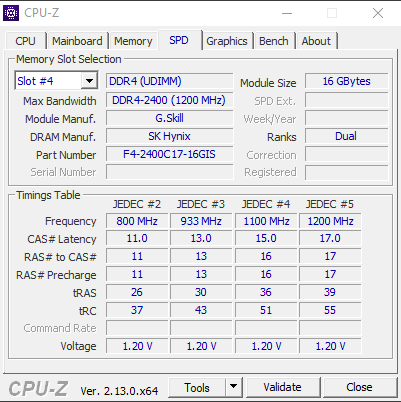This screenshot has height=402, width=401.
Task: Click the tRC value 51
Action: (x=266, y=310)
